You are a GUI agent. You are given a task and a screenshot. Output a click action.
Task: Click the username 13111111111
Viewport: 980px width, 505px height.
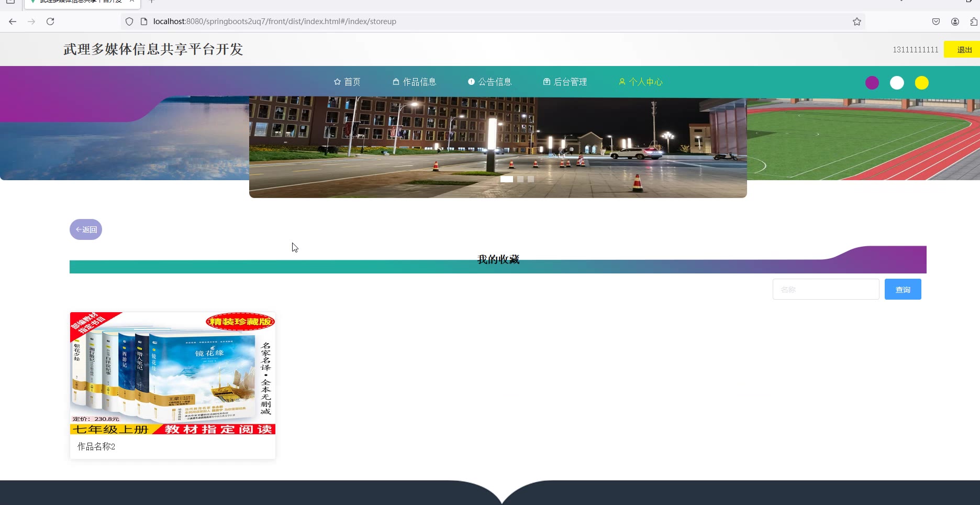[x=916, y=50]
